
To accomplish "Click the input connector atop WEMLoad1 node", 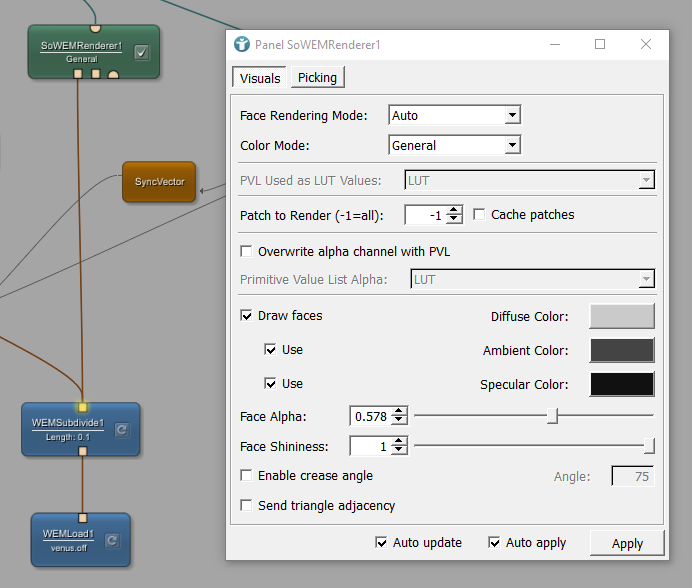I will [82, 518].
